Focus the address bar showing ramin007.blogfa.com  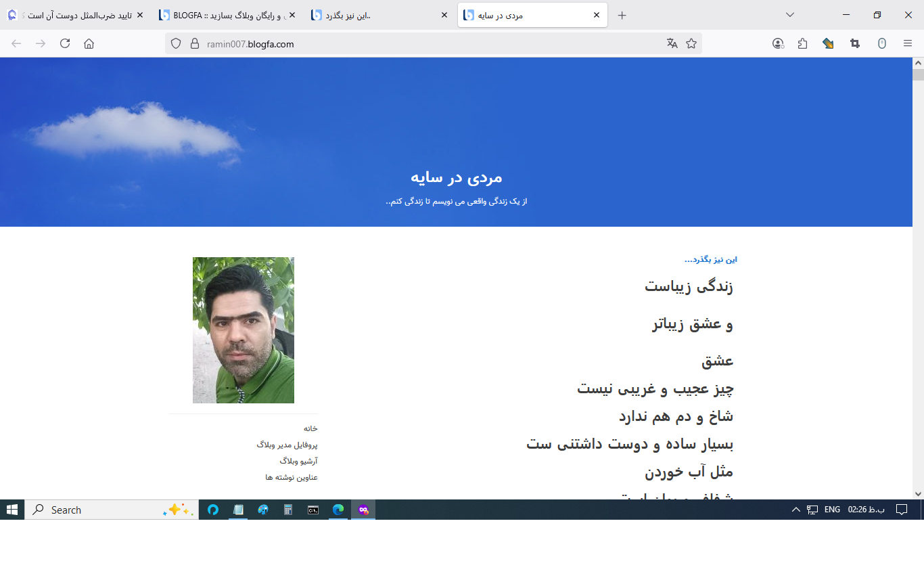433,43
